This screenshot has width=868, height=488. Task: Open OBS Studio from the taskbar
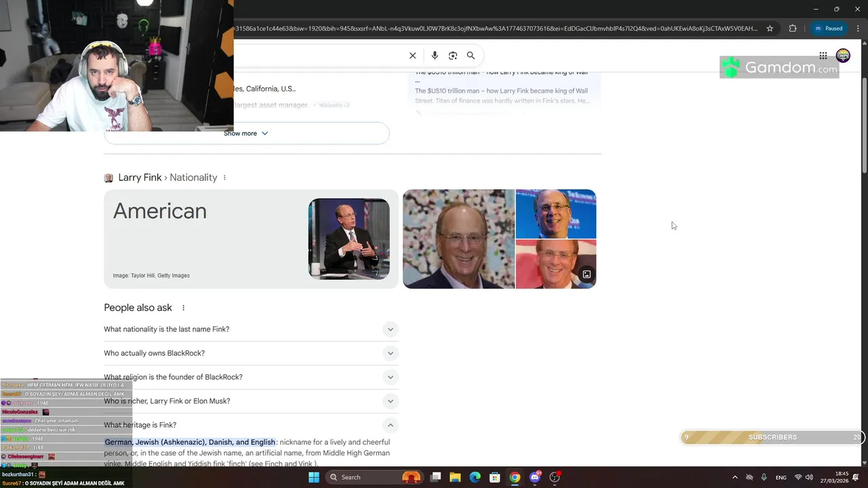pyautogui.click(x=555, y=477)
